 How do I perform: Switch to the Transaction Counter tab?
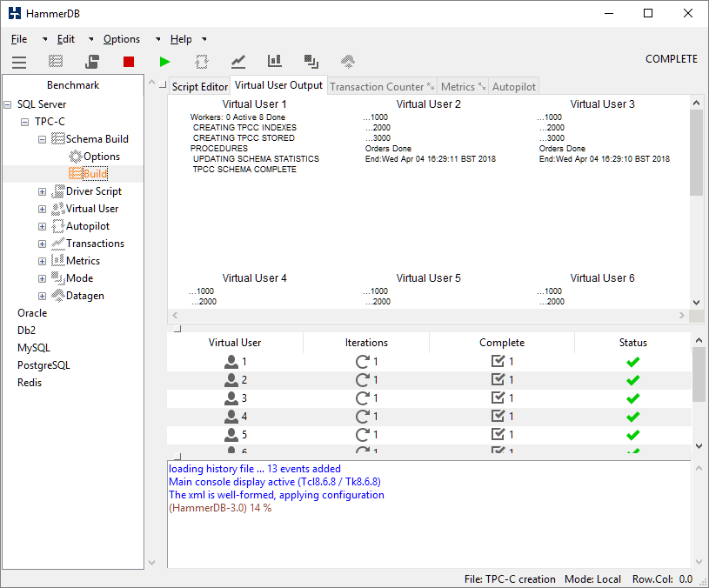point(382,87)
